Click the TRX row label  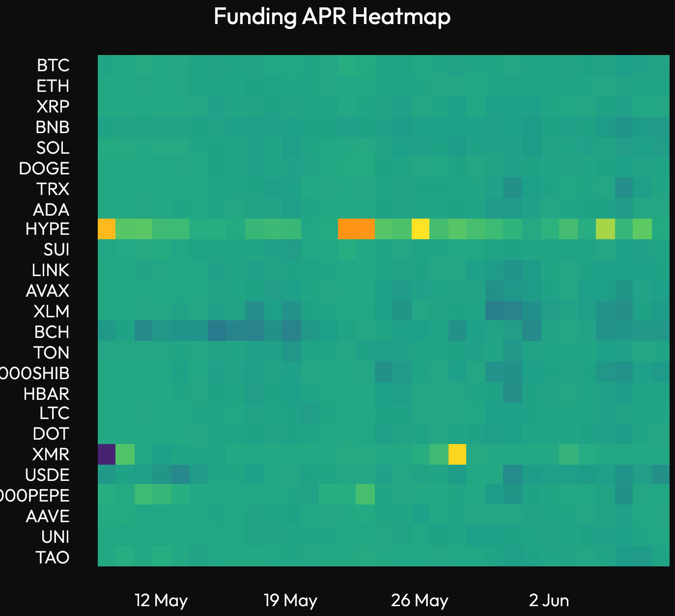(x=53, y=189)
